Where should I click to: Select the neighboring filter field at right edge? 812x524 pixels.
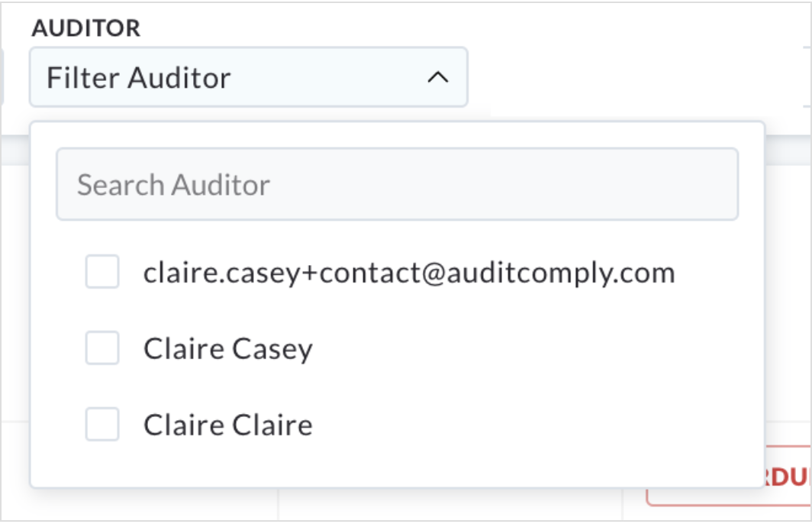click(x=807, y=77)
